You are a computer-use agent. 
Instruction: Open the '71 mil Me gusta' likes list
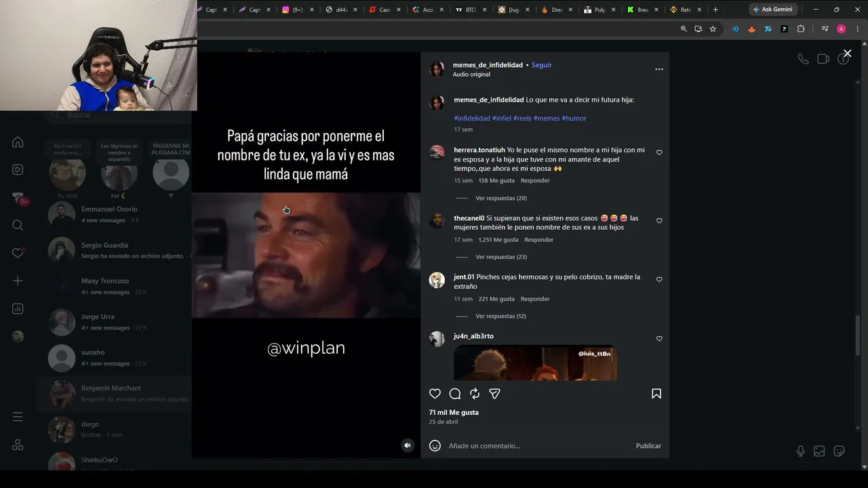coord(454,412)
